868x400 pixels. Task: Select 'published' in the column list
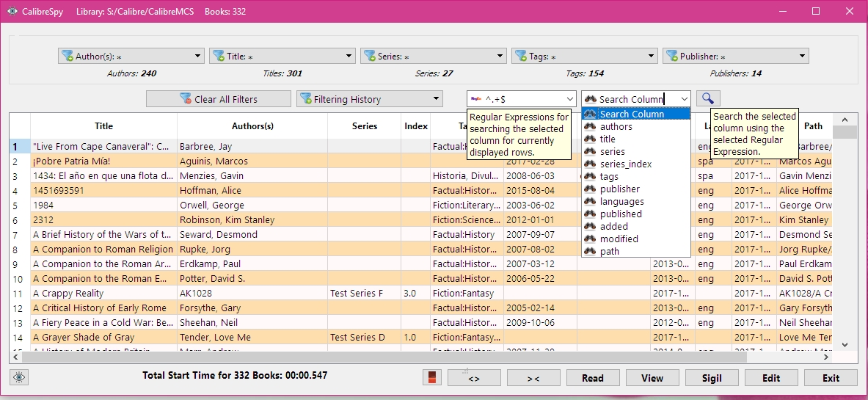(x=636, y=214)
